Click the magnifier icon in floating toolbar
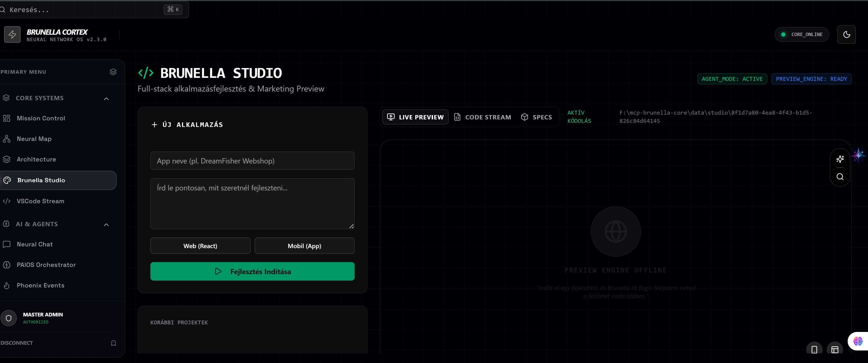The width and height of the screenshot is (868, 363). coord(840,177)
